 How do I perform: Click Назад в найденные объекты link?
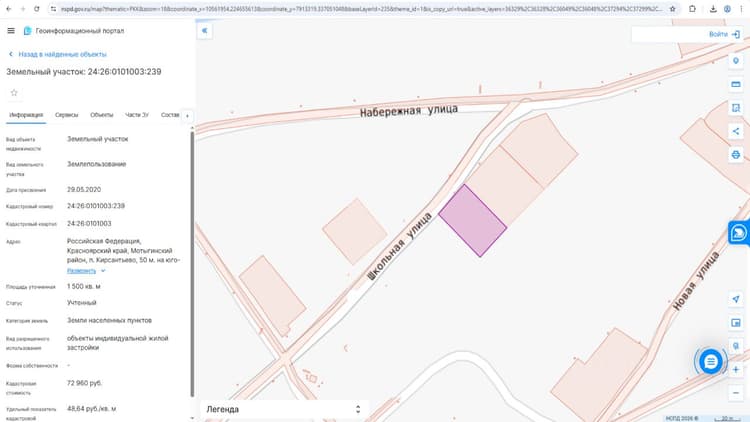[62, 54]
